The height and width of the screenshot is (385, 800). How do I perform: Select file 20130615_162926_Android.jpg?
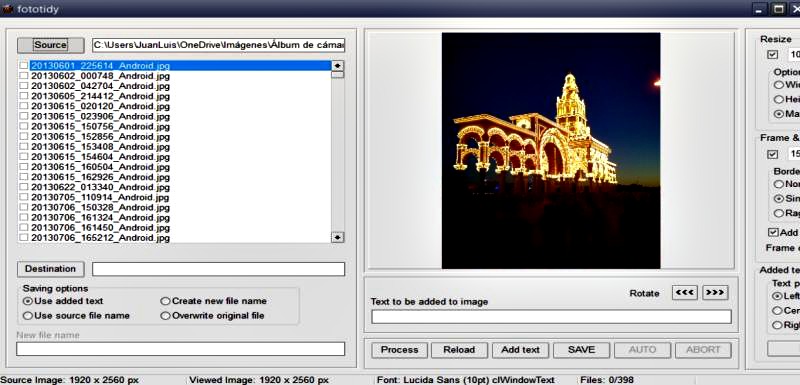click(101, 177)
